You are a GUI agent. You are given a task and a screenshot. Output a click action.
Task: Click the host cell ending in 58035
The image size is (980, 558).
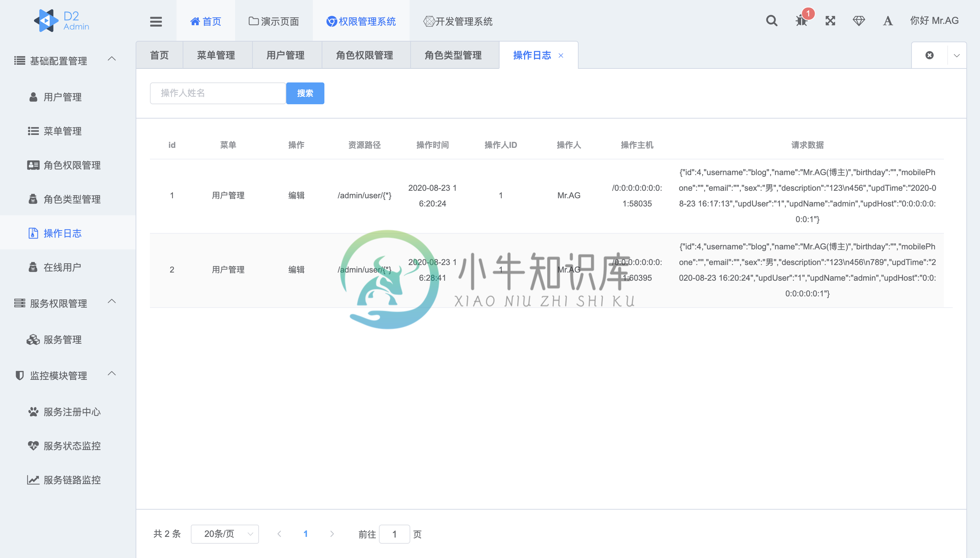pos(637,196)
